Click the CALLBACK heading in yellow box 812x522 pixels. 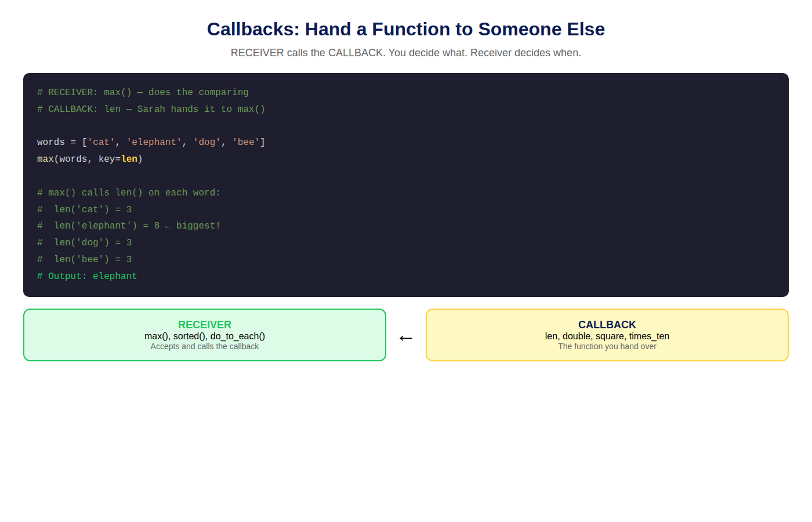607,325
